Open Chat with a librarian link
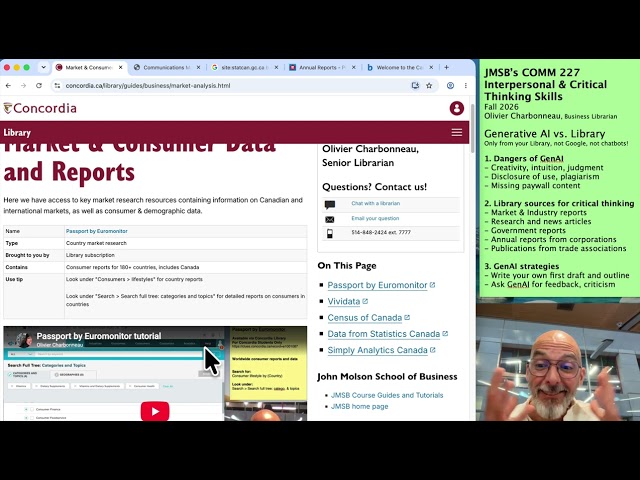 pyautogui.click(x=376, y=203)
